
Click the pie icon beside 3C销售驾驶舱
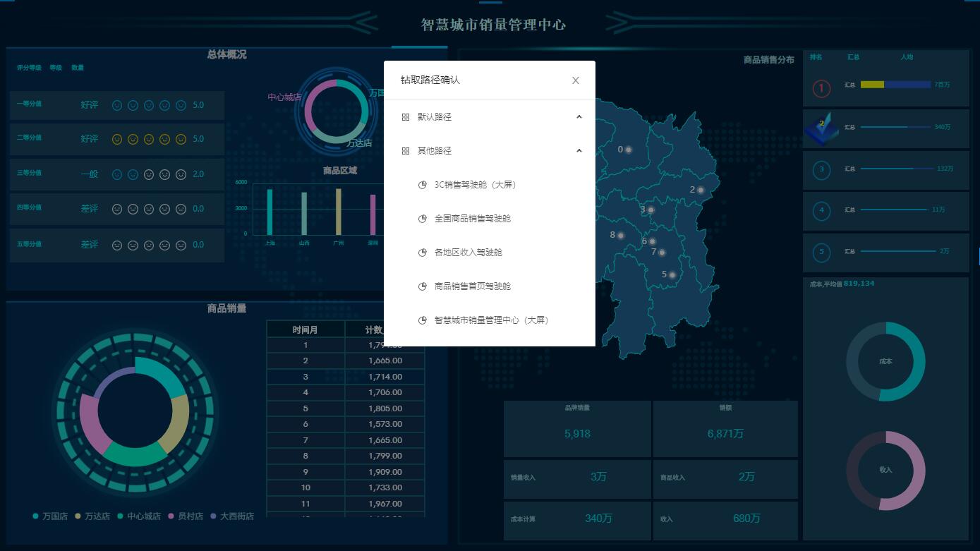423,185
